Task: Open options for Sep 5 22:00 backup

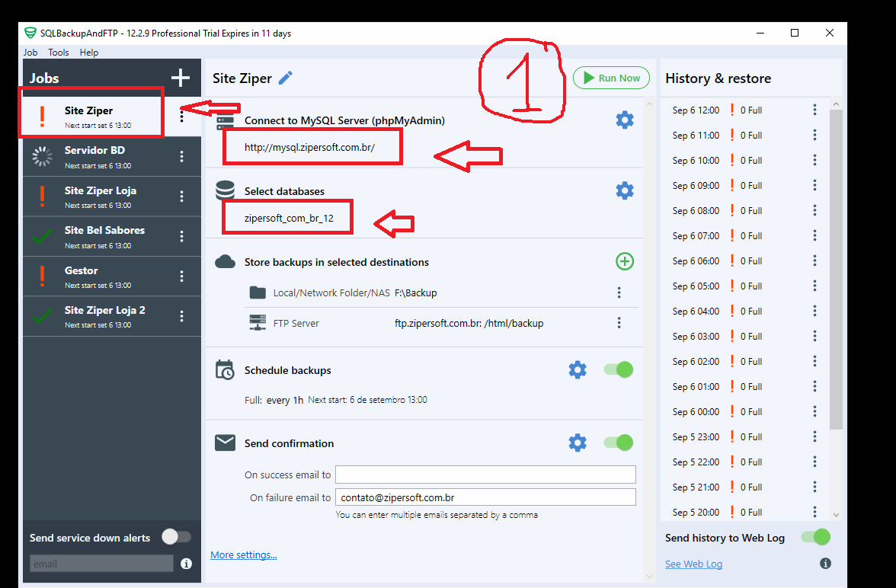Action: (815, 462)
